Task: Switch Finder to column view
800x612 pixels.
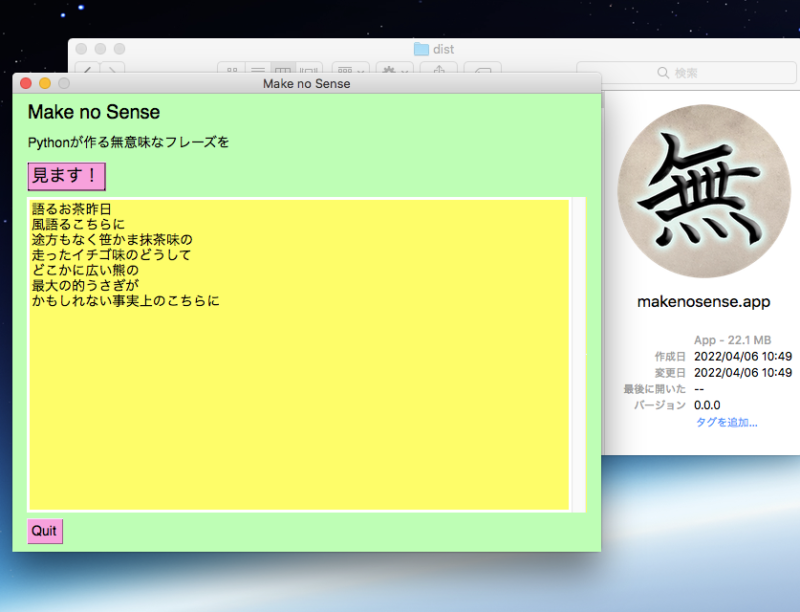Action: (284, 71)
